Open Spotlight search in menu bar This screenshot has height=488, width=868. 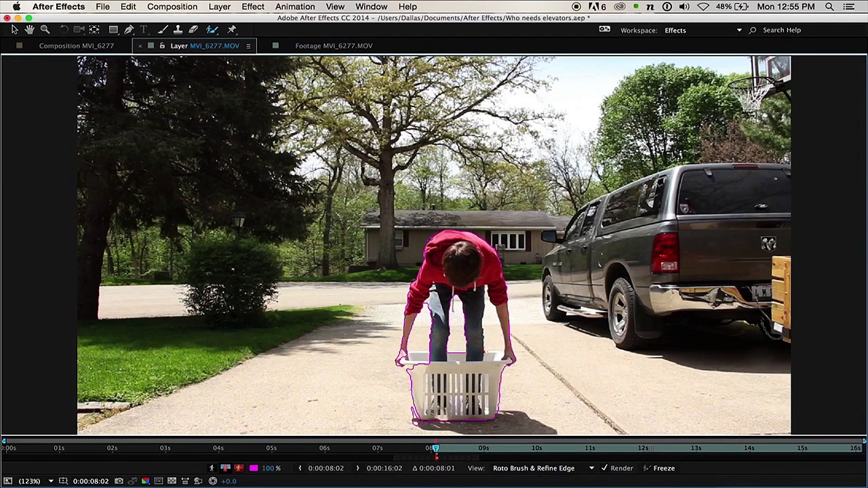[829, 7]
